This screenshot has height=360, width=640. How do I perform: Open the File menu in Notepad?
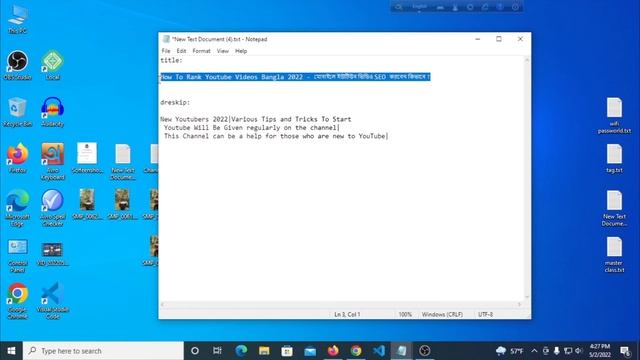166,51
